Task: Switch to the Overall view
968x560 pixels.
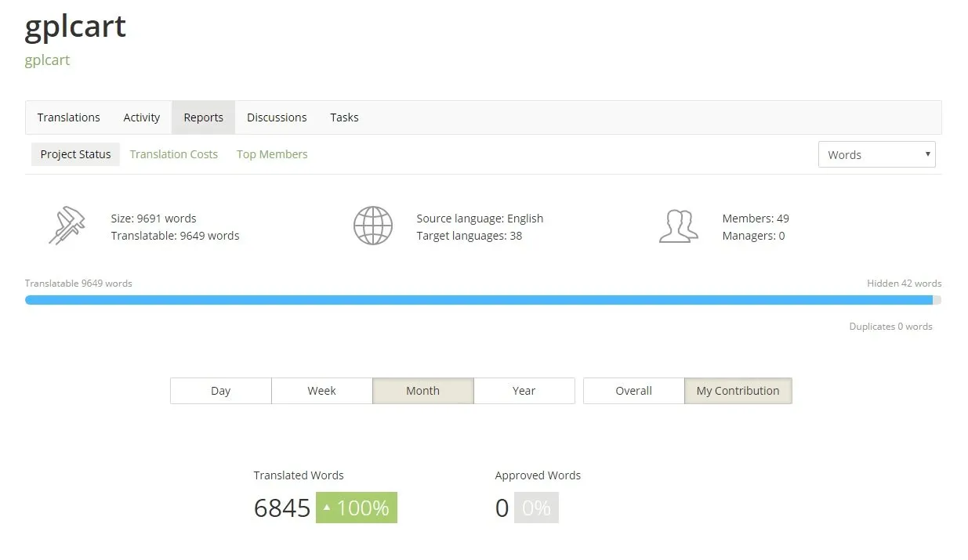Action: click(x=634, y=391)
